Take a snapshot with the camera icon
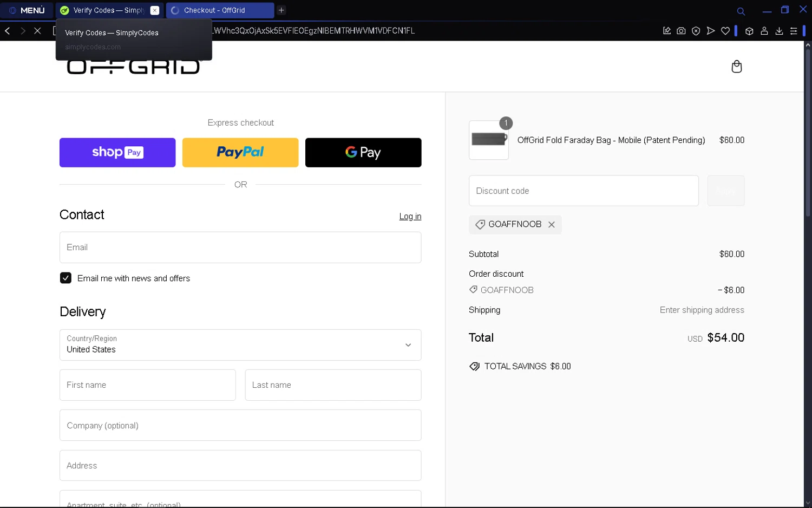 (682, 31)
